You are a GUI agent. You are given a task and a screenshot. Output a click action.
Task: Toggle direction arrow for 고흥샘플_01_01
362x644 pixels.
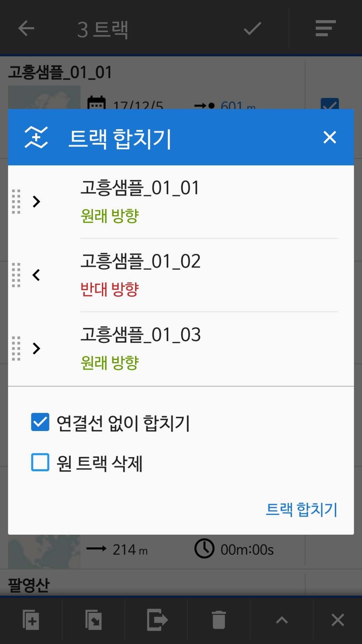36,202
